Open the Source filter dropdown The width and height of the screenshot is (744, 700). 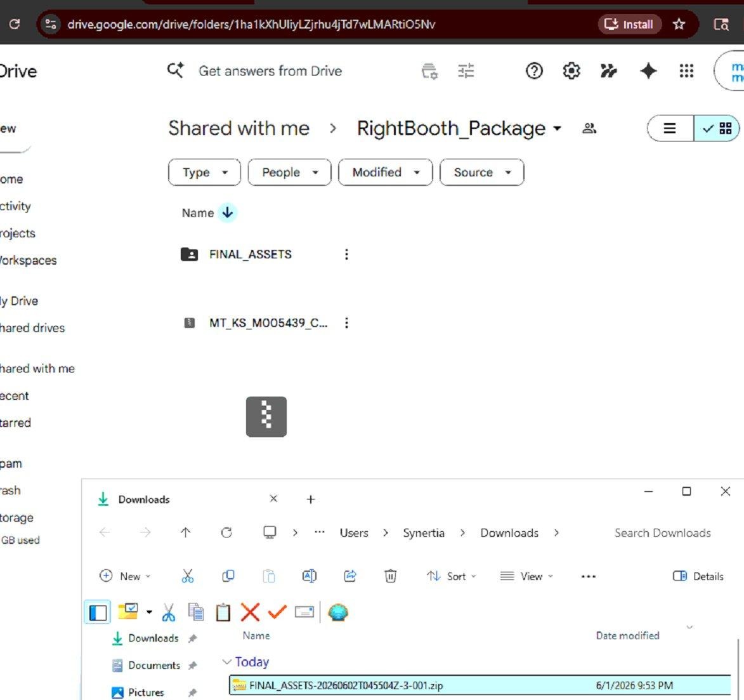[482, 173]
